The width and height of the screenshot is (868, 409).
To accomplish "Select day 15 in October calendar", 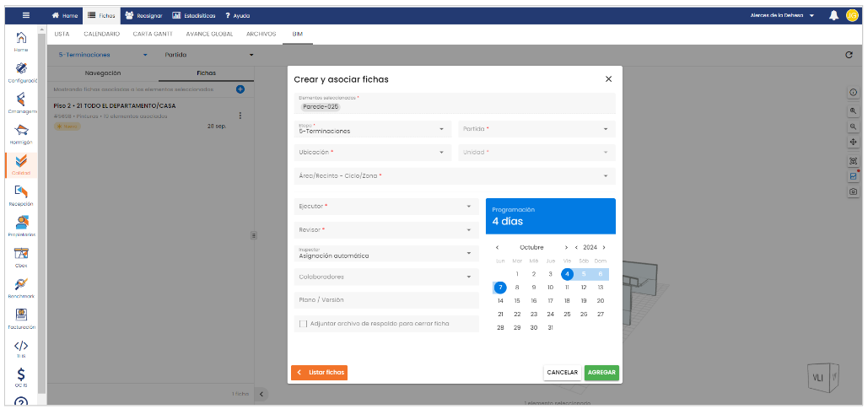I will (x=517, y=300).
